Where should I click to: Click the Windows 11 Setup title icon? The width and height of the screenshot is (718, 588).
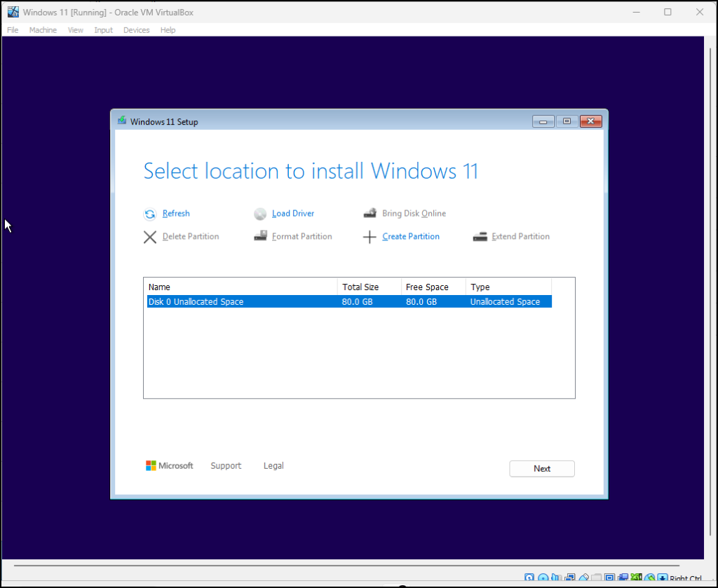pyautogui.click(x=122, y=121)
